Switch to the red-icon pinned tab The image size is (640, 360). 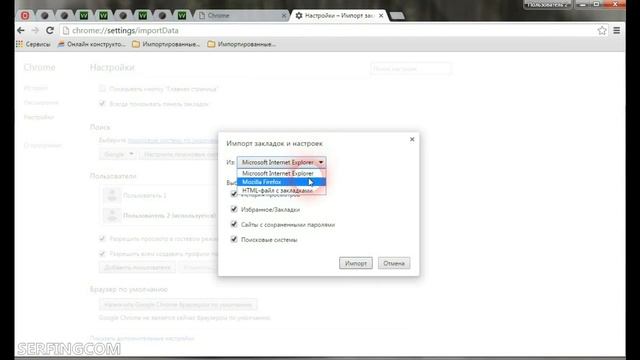tap(25, 16)
